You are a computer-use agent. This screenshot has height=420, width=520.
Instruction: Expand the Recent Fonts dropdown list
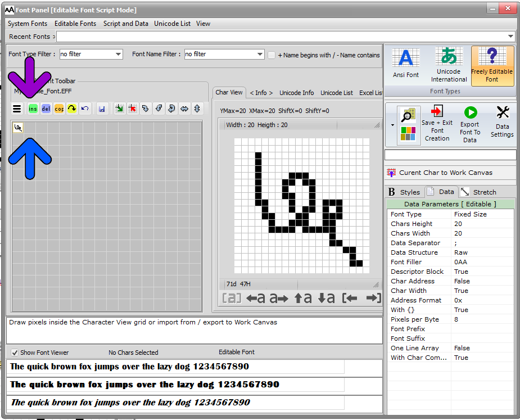(510, 37)
